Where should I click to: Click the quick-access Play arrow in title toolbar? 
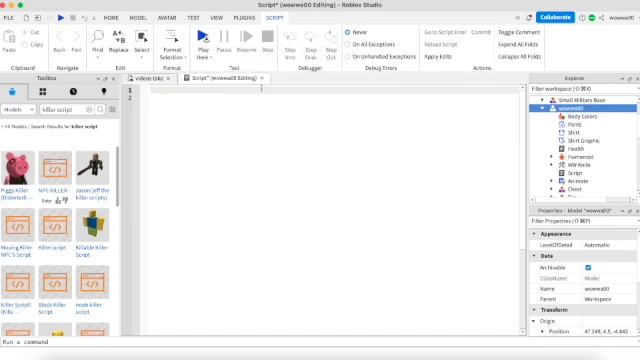[60, 18]
